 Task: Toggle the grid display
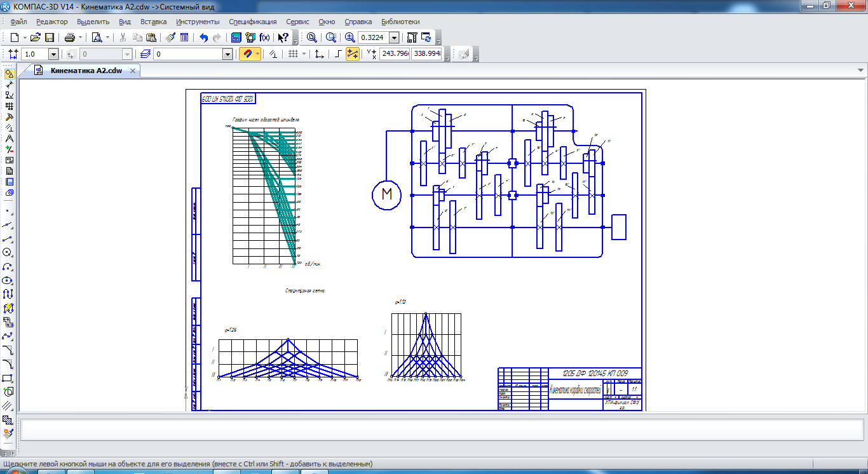click(293, 55)
